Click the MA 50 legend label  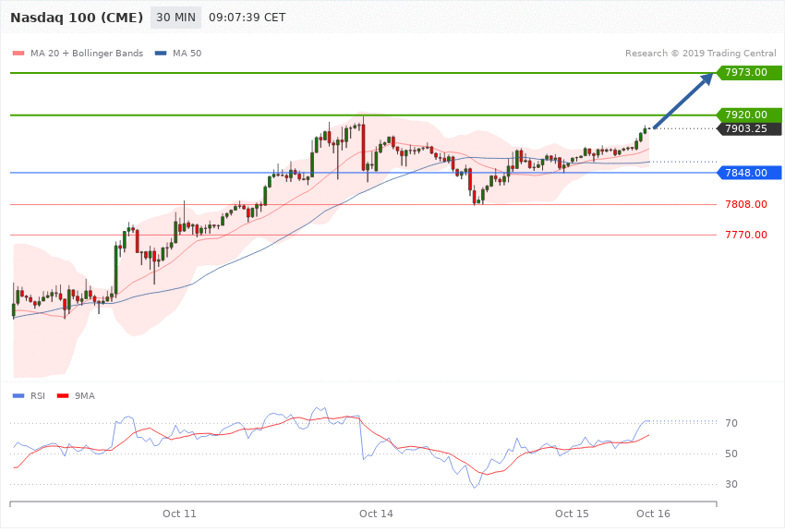(x=187, y=53)
